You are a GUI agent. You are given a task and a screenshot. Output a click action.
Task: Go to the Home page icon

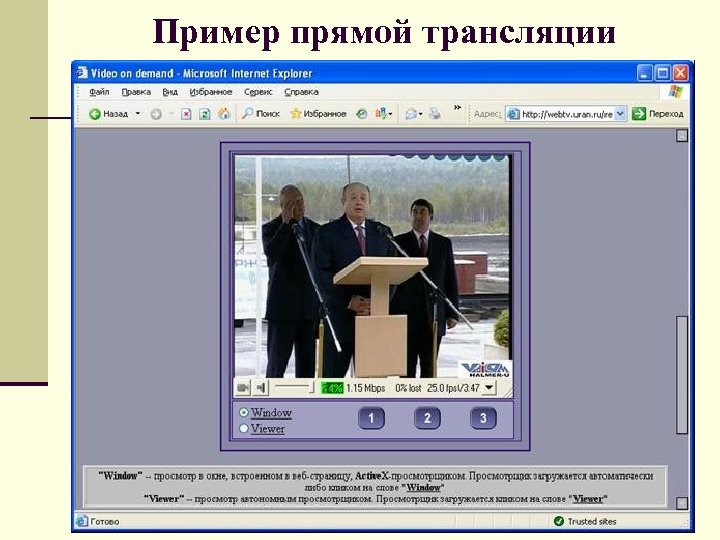click(x=224, y=114)
